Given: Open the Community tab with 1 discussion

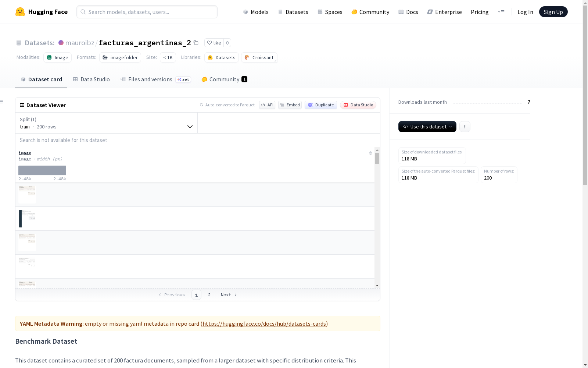Looking at the screenshot, I should point(224,79).
